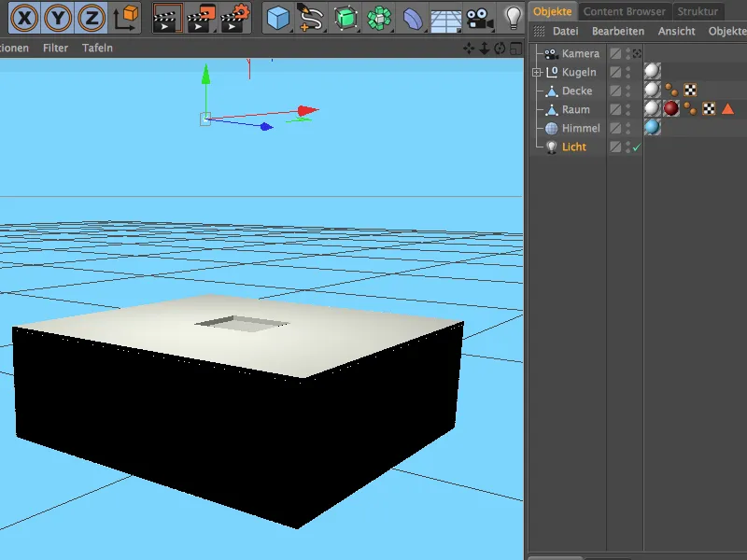Toggle the Licht enable checkmark
747x560 pixels.
click(637, 147)
